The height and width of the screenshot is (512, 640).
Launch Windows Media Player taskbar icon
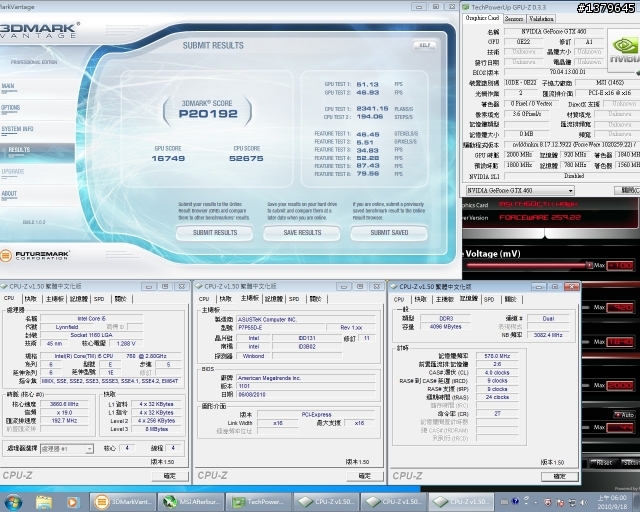click(x=72, y=502)
